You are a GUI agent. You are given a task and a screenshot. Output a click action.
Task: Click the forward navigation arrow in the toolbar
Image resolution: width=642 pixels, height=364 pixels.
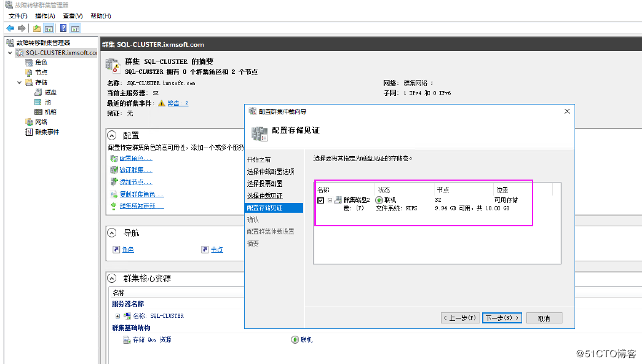[x=22, y=27]
